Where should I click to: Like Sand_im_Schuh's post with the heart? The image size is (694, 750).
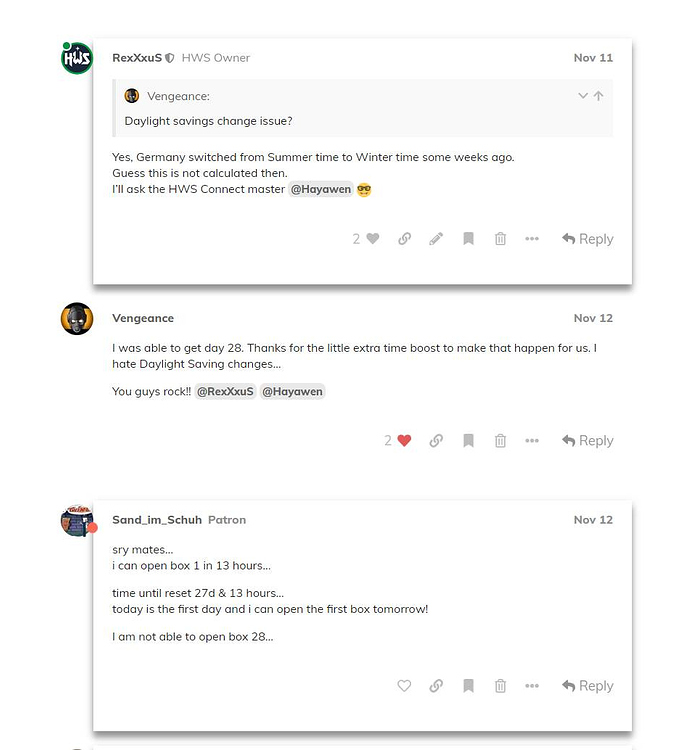click(404, 686)
